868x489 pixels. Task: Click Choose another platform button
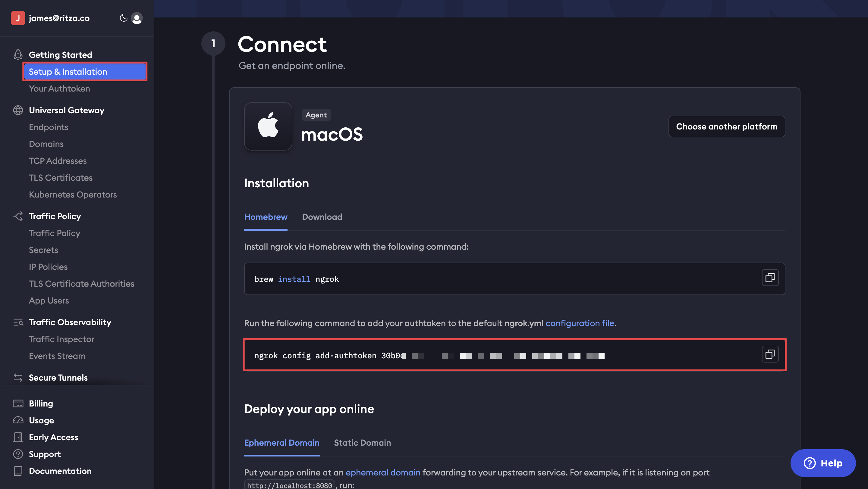(x=726, y=126)
